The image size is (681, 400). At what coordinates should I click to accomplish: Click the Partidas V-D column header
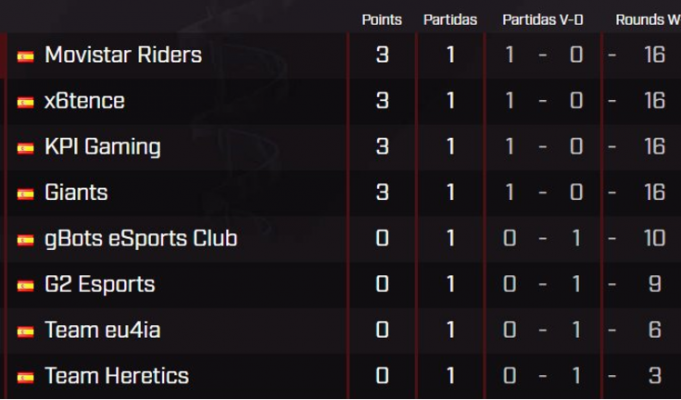click(543, 20)
